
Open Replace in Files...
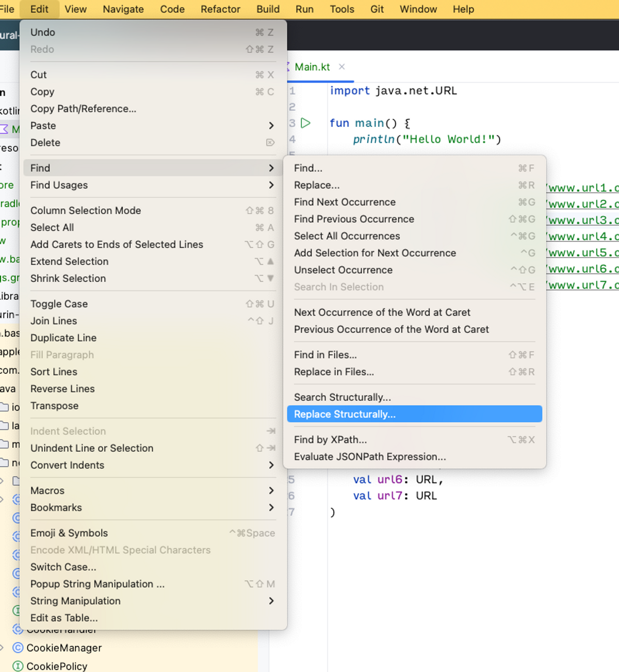click(414, 372)
